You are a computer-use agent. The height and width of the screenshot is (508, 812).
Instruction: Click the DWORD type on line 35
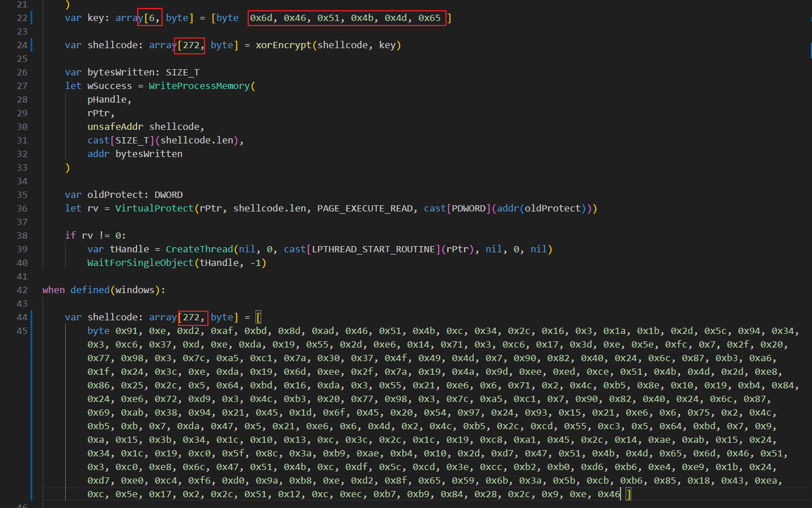[168, 195]
